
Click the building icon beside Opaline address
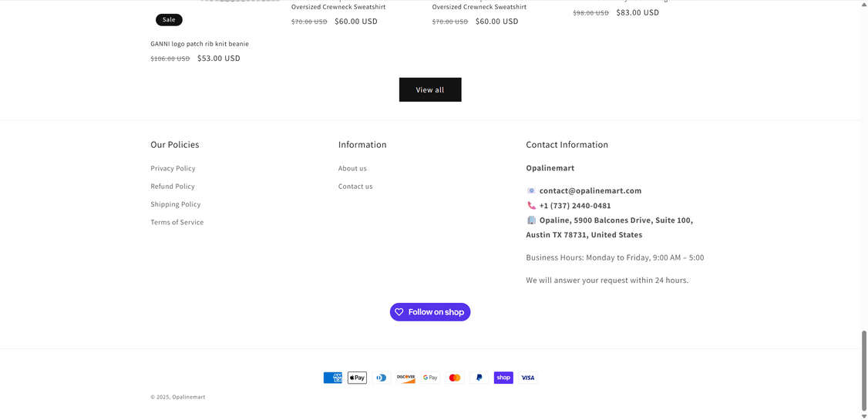pos(531,220)
